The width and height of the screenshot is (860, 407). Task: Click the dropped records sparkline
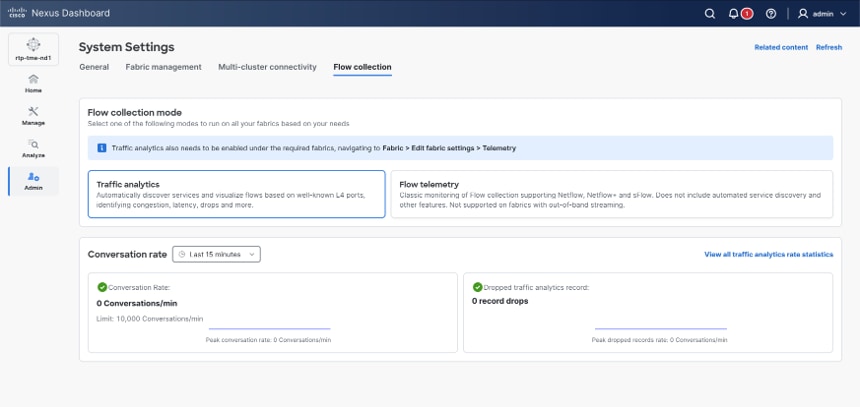click(x=660, y=329)
